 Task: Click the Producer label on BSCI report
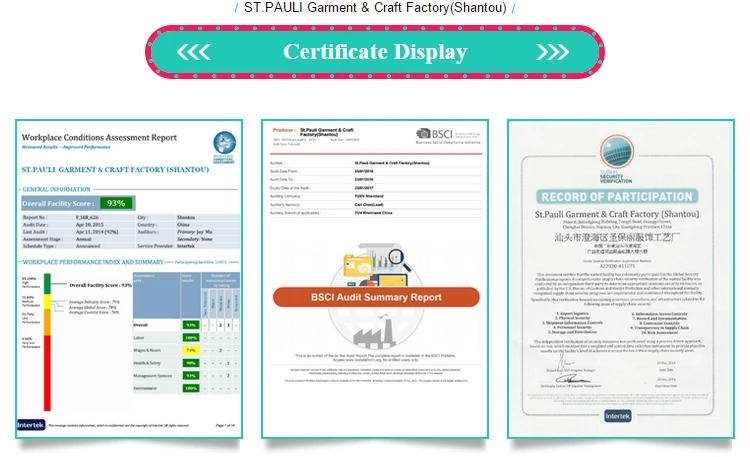[283, 130]
